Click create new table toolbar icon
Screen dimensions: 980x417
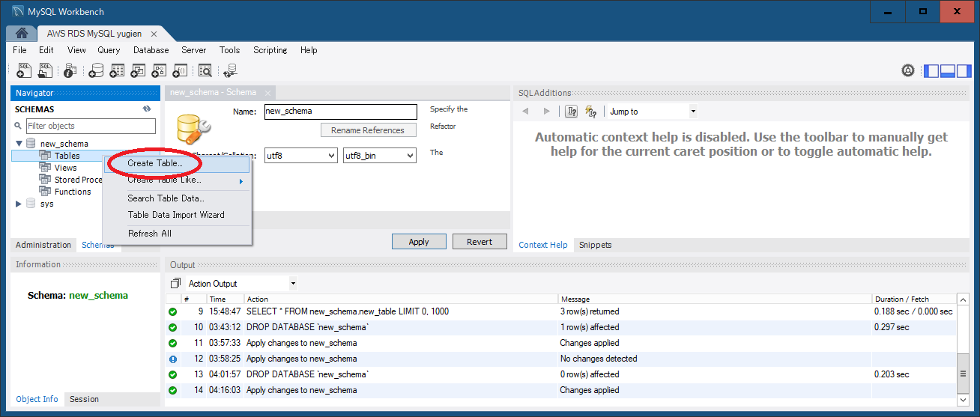pos(117,70)
